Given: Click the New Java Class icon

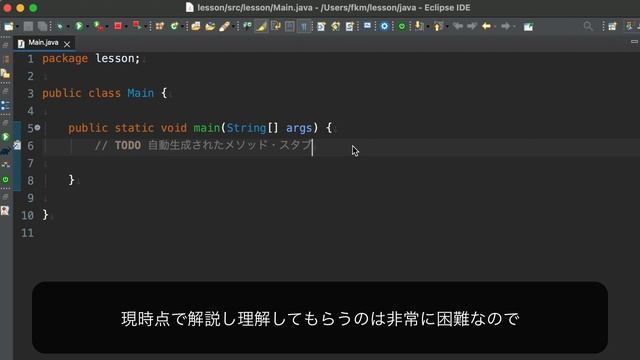Looking at the screenshot, I should 174,27.
